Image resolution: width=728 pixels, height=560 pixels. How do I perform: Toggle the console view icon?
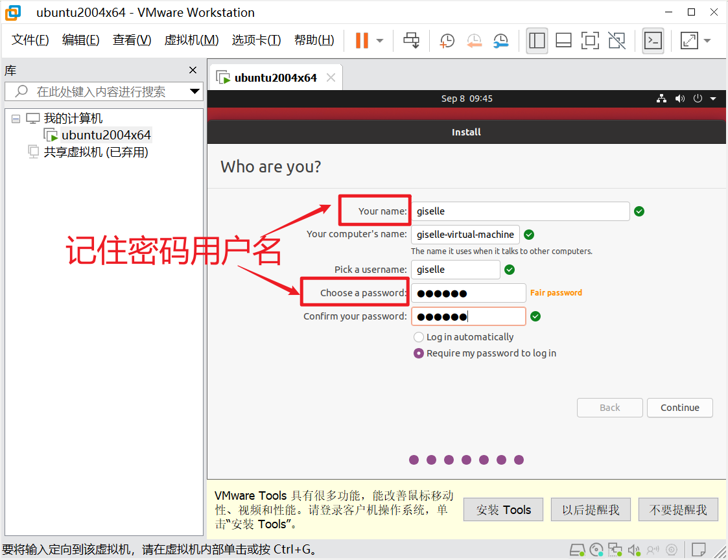click(653, 41)
